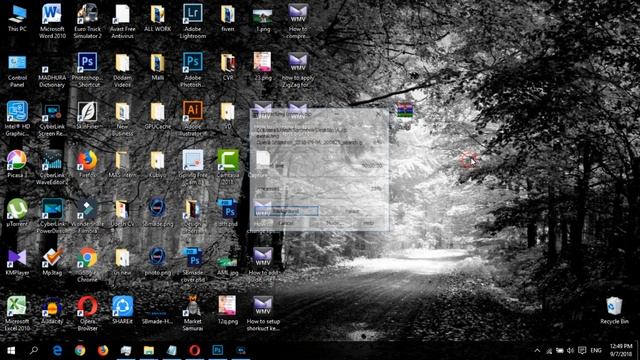Select the KMPlayer desktop shortcut
Image resolution: width=640 pixels, height=360 pixels.
point(17,261)
